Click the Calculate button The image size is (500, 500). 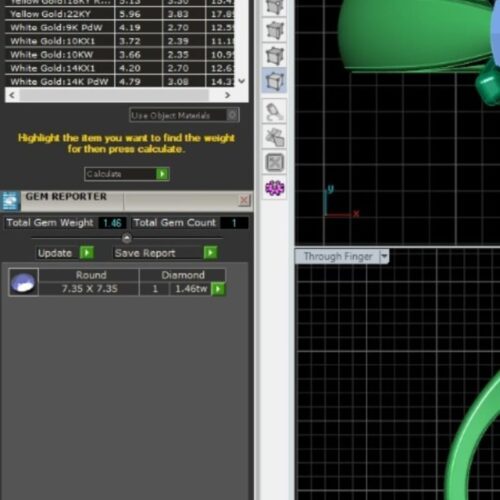127,174
